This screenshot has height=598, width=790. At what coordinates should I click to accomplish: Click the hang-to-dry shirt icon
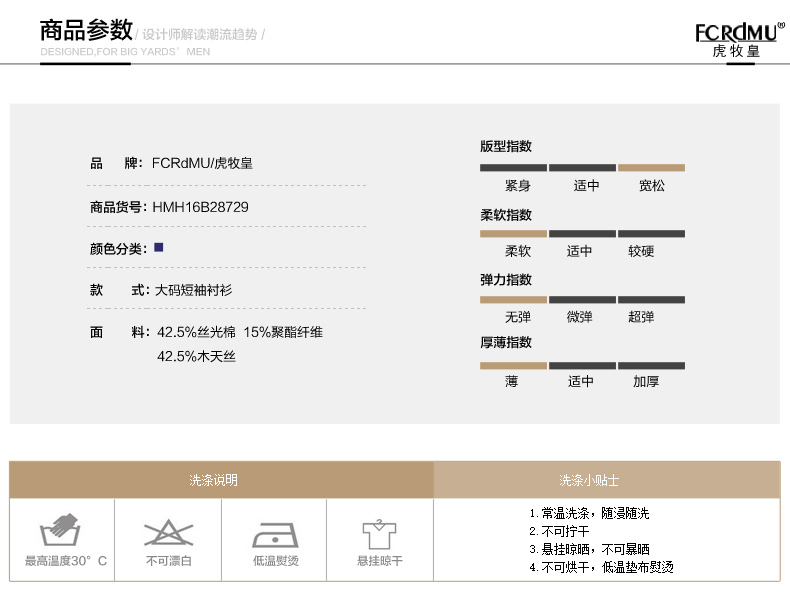[380, 530]
